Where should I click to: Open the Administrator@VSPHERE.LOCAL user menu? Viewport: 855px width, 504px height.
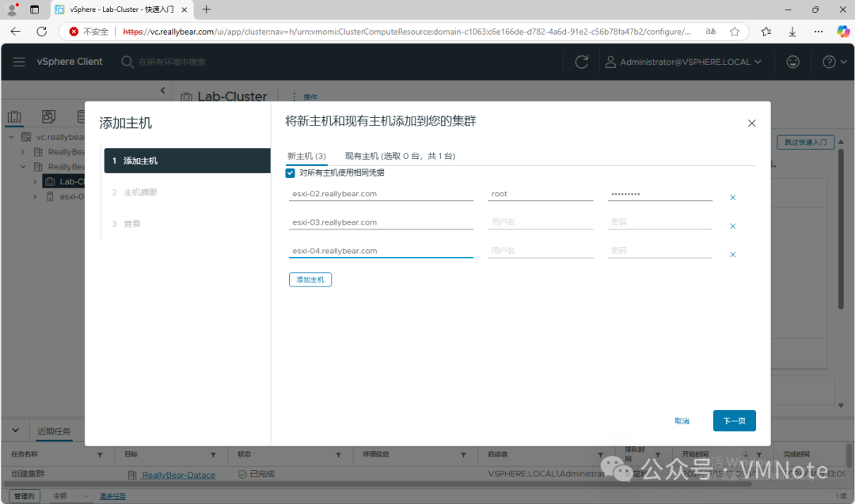click(x=683, y=62)
